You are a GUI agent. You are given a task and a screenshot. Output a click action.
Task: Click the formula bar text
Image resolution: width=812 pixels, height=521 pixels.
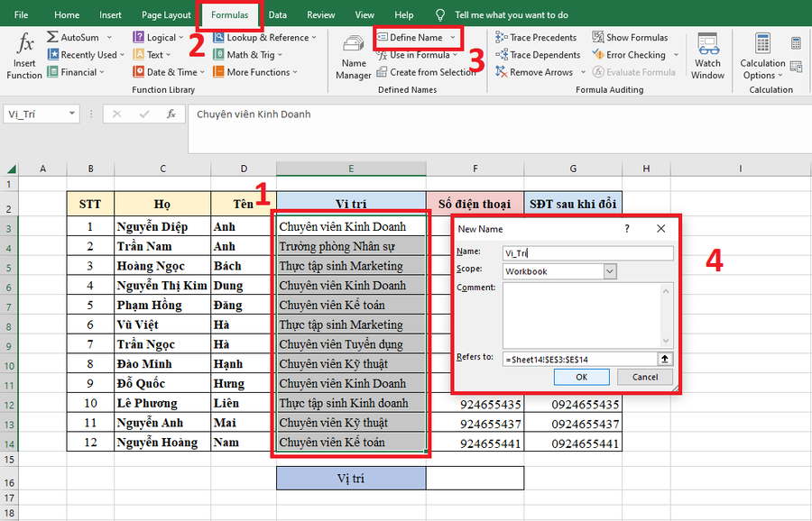click(x=254, y=114)
